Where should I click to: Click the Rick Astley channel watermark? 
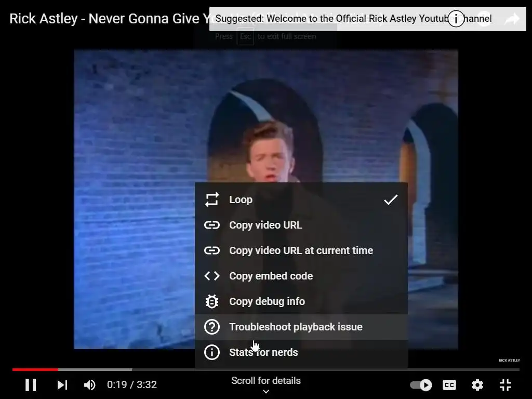click(509, 361)
